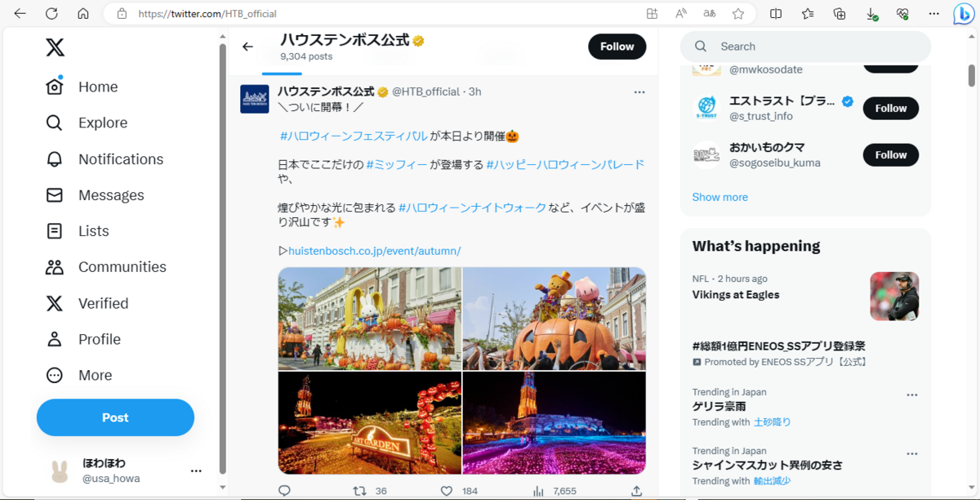Click the ほわほわ rabbit avatar
Viewport: 980px width, 500px height.
coord(60,471)
